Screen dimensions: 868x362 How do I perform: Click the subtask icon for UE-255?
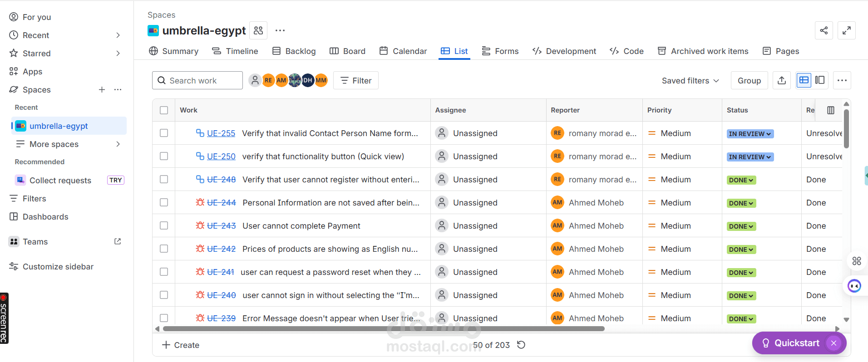200,133
